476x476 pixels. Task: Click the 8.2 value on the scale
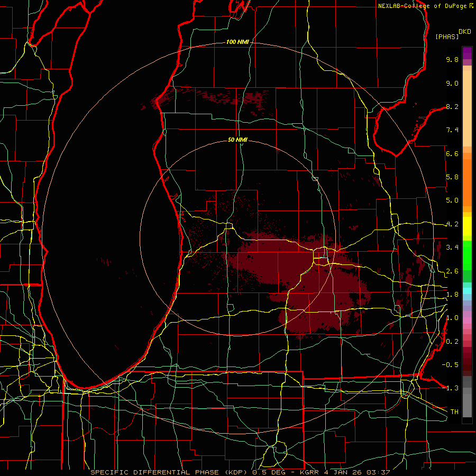(x=452, y=106)
